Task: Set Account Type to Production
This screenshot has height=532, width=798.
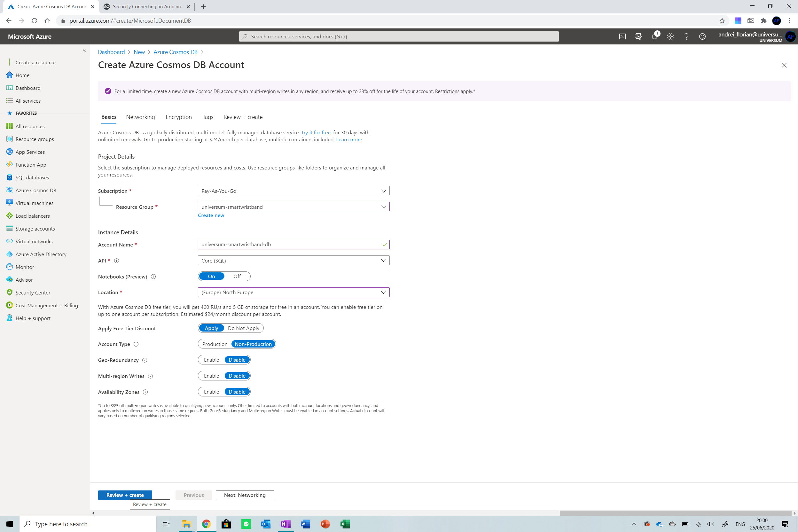Action: point(215,344)
